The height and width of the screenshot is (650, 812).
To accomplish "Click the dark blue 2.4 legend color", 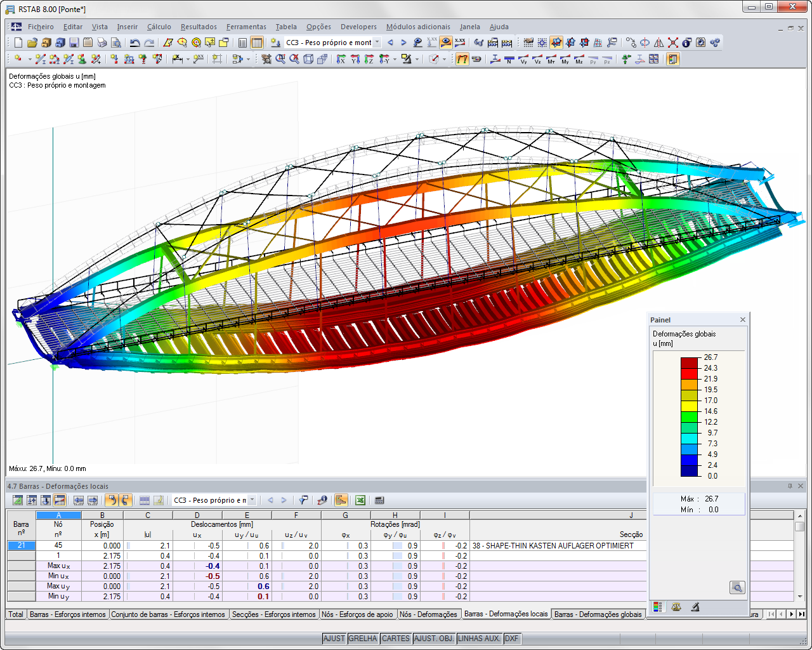I will point(690,470).
